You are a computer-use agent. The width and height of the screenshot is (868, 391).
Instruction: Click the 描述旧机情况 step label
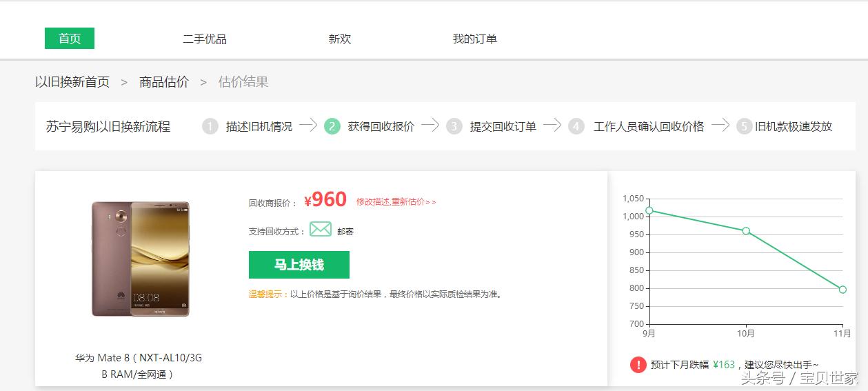click(x=259, y=127)
